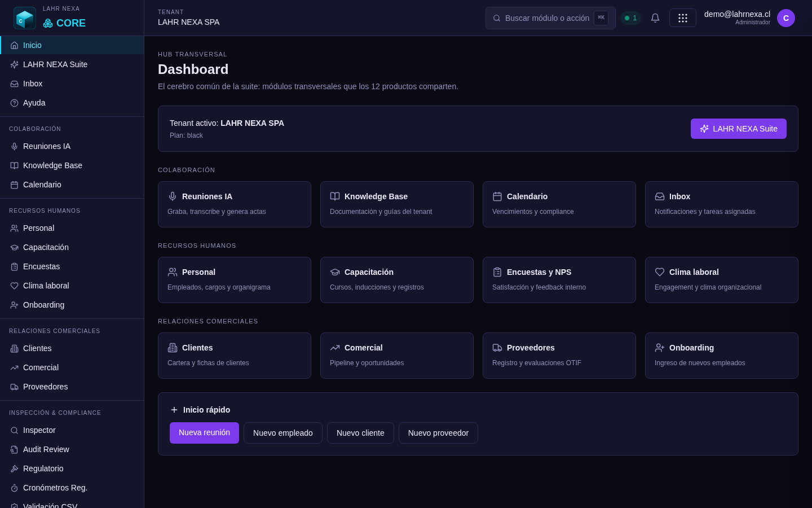
Task: Click the purple LAHR NEXA Suite button
Action: (x=739, y=129)
